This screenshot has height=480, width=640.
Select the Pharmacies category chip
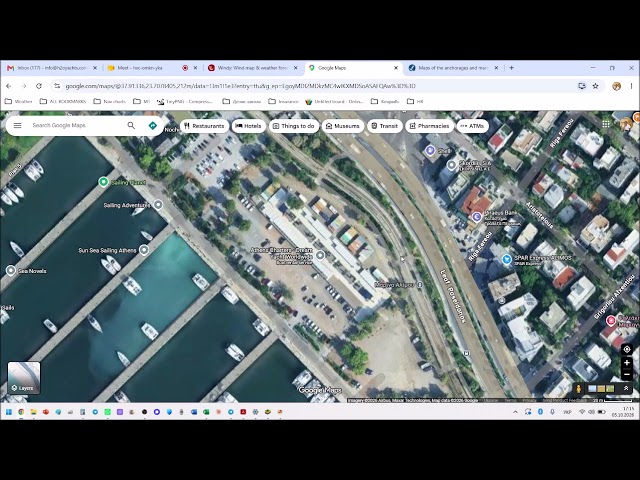429,126
